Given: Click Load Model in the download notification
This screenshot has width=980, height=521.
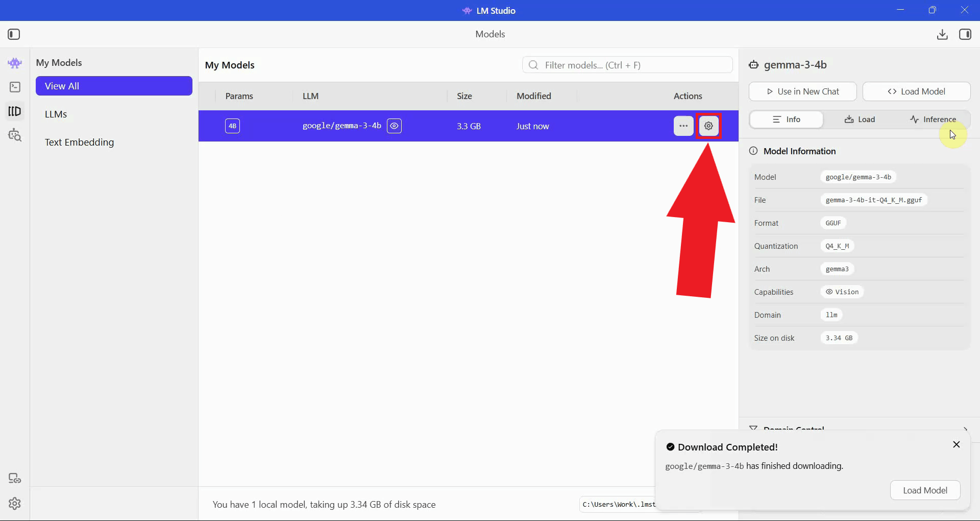Looking at the screenshot, I should tap(925, 490).
